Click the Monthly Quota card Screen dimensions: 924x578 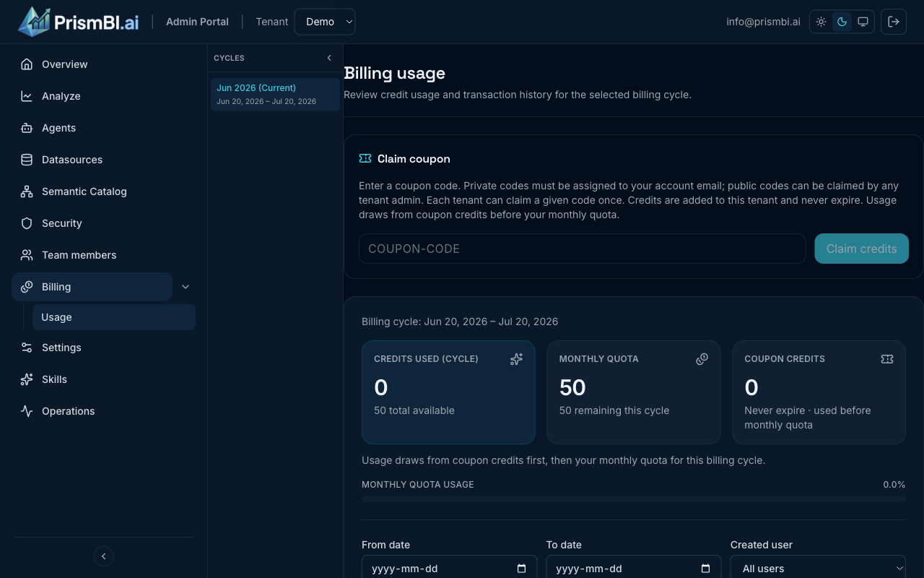(634, 392)
